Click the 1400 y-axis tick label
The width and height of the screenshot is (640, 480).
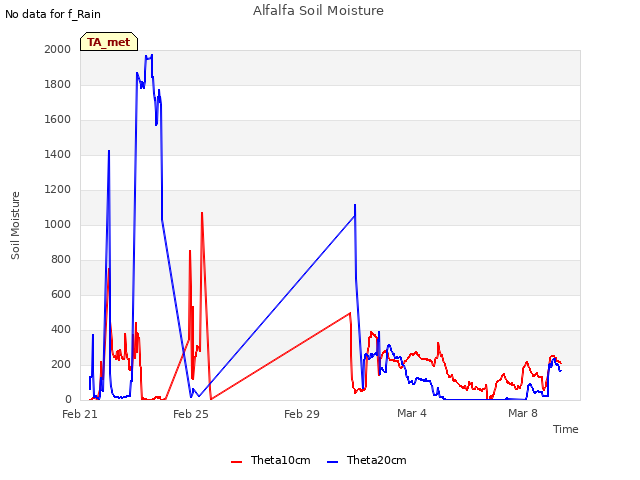coord(58,155)
